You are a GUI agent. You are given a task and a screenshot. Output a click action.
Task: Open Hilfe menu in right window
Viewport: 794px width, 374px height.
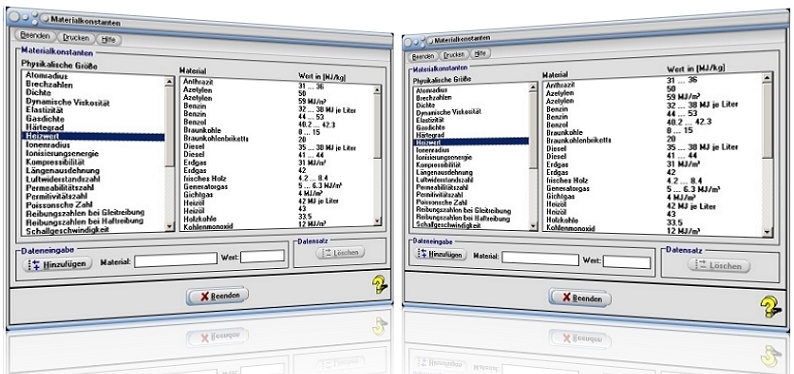481,53
